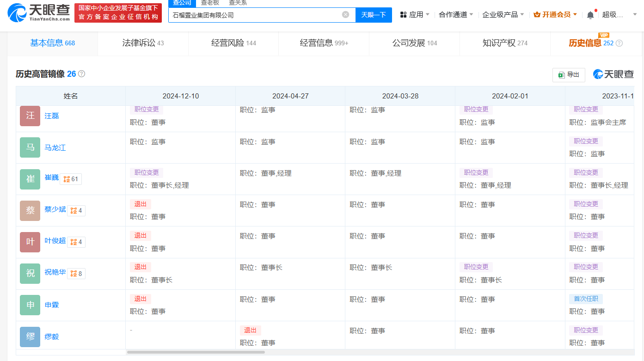
Task: Open 马龙江's profile link
Action: tap(55, 148)
